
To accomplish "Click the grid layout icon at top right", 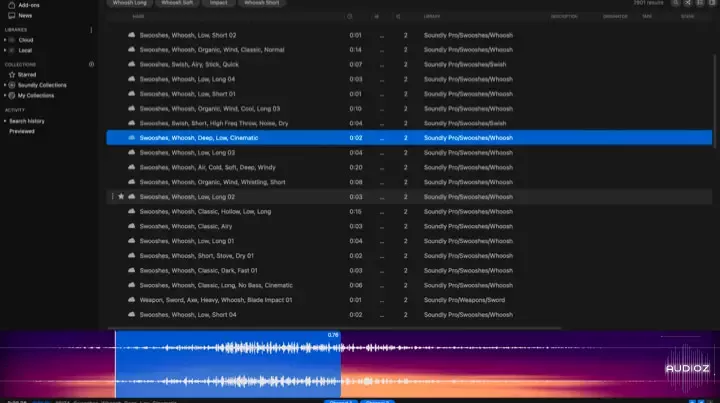I will click(x=700, y=3).
